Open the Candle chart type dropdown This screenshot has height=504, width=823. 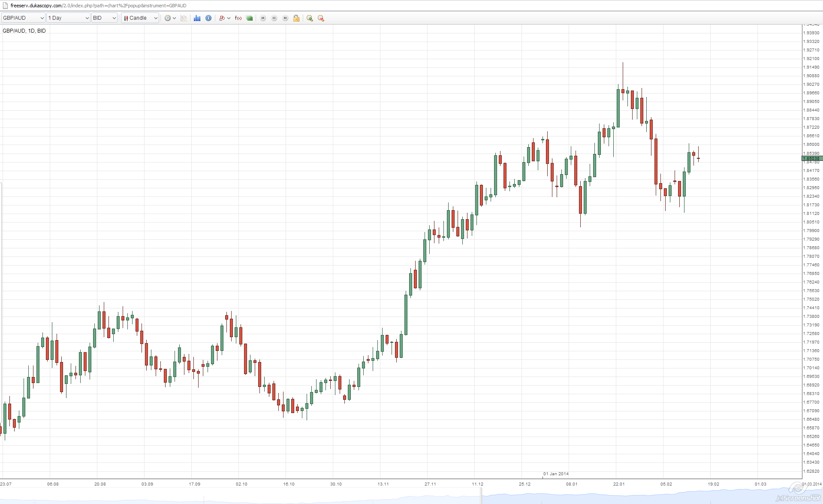140,18
